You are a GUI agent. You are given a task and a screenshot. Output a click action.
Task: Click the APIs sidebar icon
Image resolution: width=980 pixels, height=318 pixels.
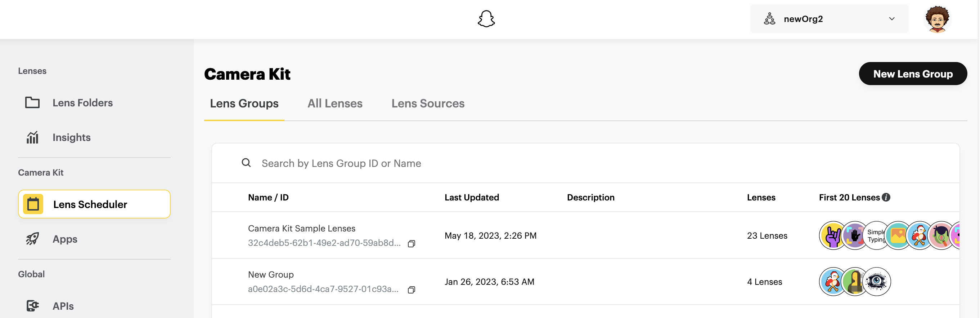[x=32, y=305]
